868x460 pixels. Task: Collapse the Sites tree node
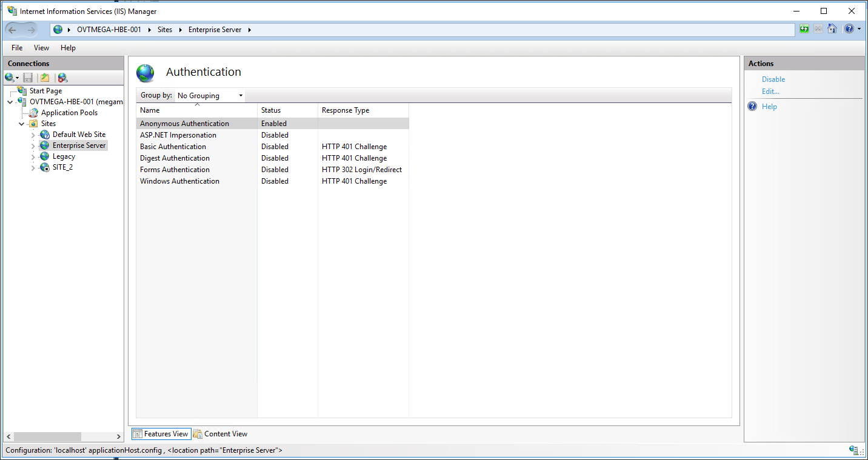[22, 124]
